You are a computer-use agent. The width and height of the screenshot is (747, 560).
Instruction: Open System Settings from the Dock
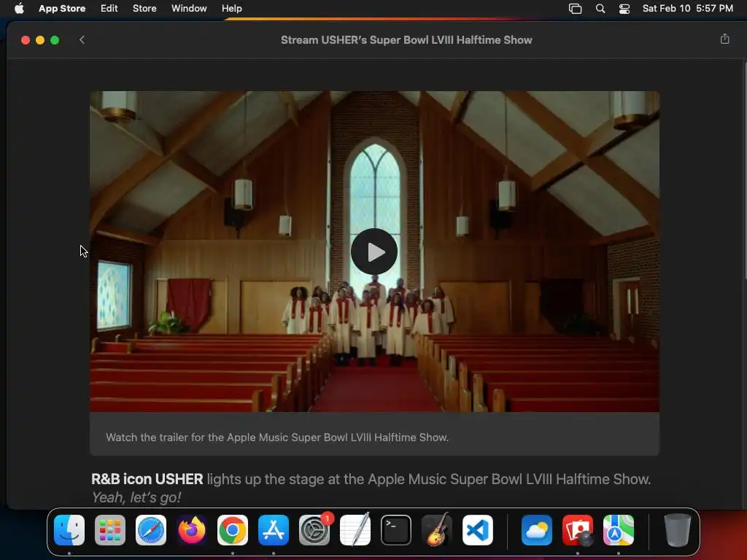[x=314, y=530]
